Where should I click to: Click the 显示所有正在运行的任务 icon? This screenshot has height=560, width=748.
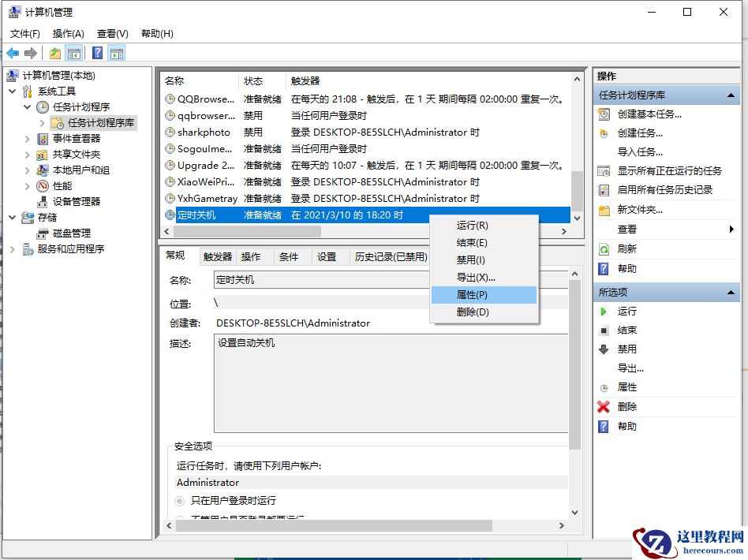[x=603, y=170]
